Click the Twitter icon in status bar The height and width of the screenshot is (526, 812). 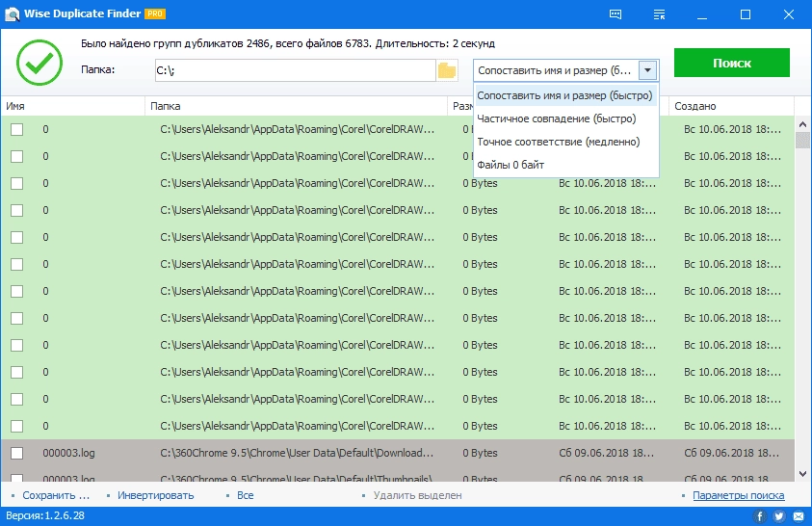click(779, 516)
